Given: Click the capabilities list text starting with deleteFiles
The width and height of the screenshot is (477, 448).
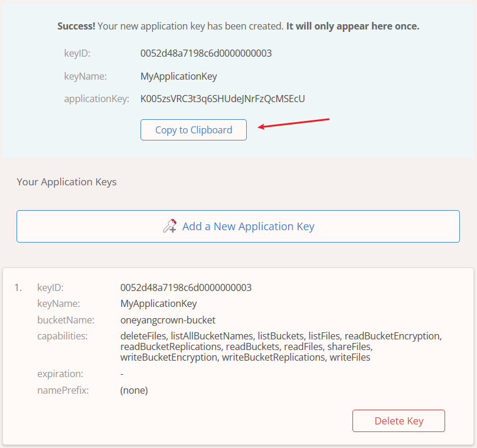Looking at the screenshot, I should click(280, 346).
